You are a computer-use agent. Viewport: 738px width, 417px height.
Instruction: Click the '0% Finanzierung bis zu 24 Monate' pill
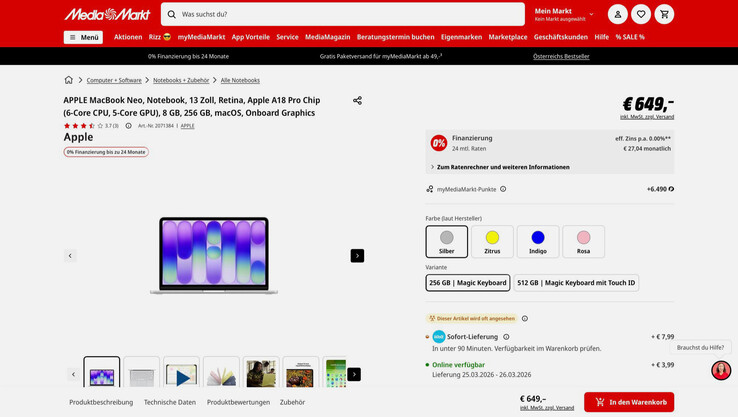(x=106, y=152)
